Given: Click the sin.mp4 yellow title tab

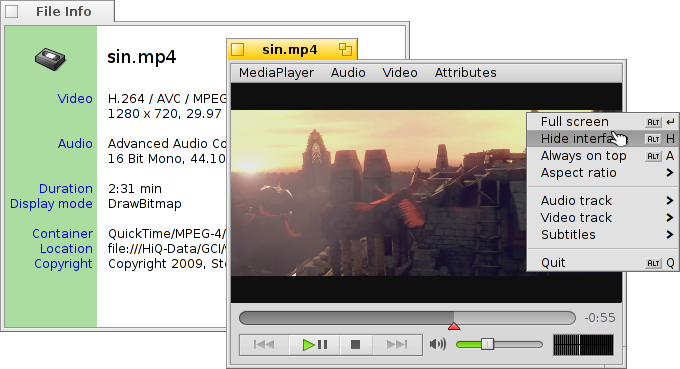Looking at the screenshot, I should click(292, 49).
